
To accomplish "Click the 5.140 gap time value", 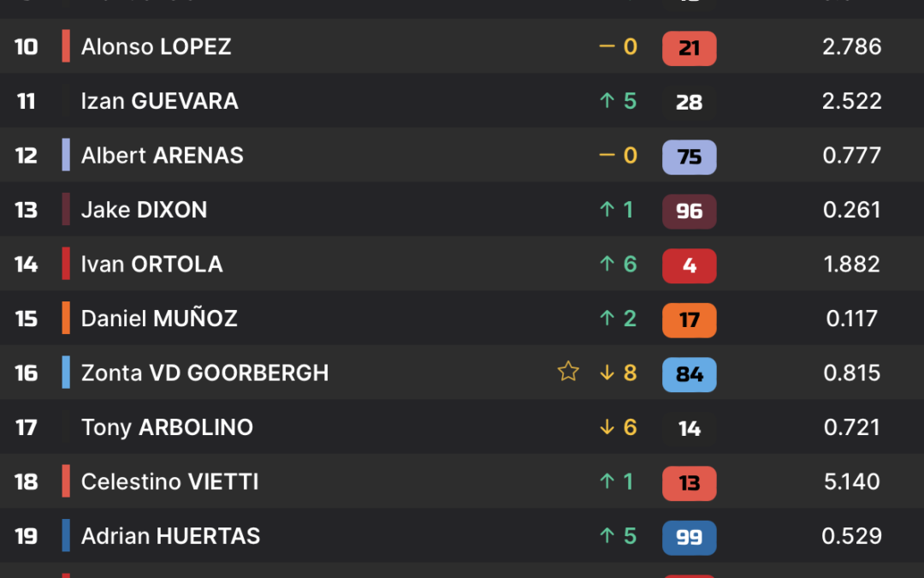I will [x=851, y=482].
